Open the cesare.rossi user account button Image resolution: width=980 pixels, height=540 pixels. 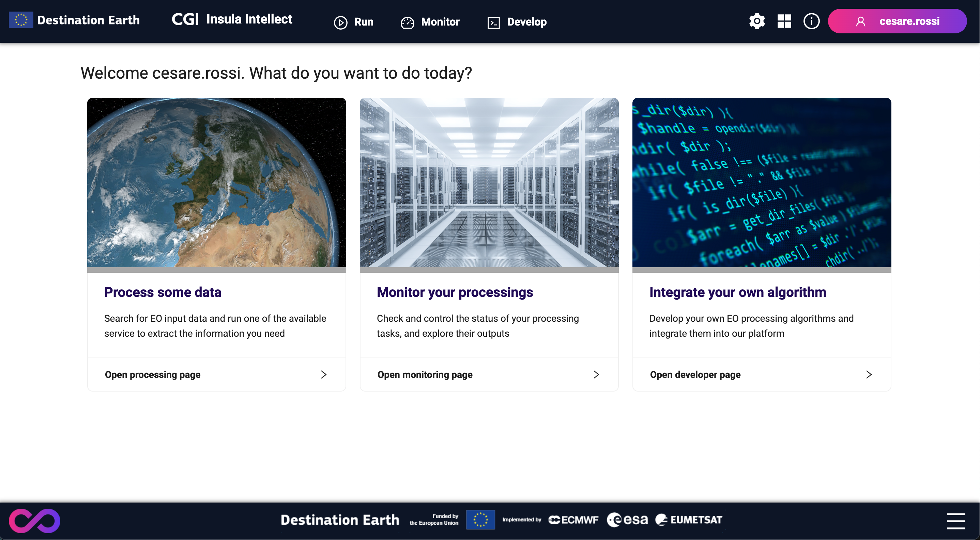[897, 21]
